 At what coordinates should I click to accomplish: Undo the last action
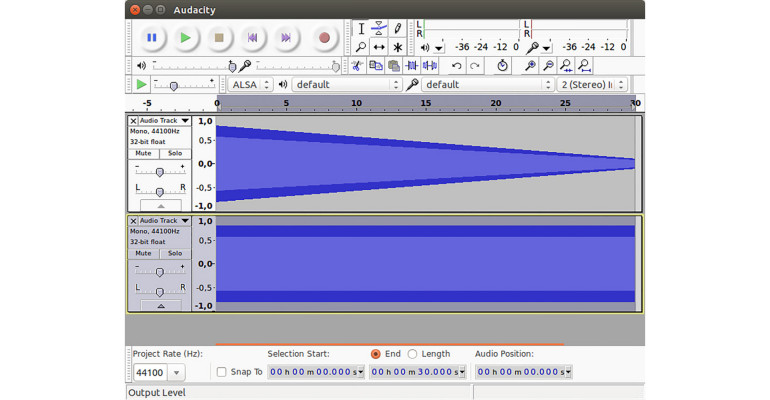[457, 66]
